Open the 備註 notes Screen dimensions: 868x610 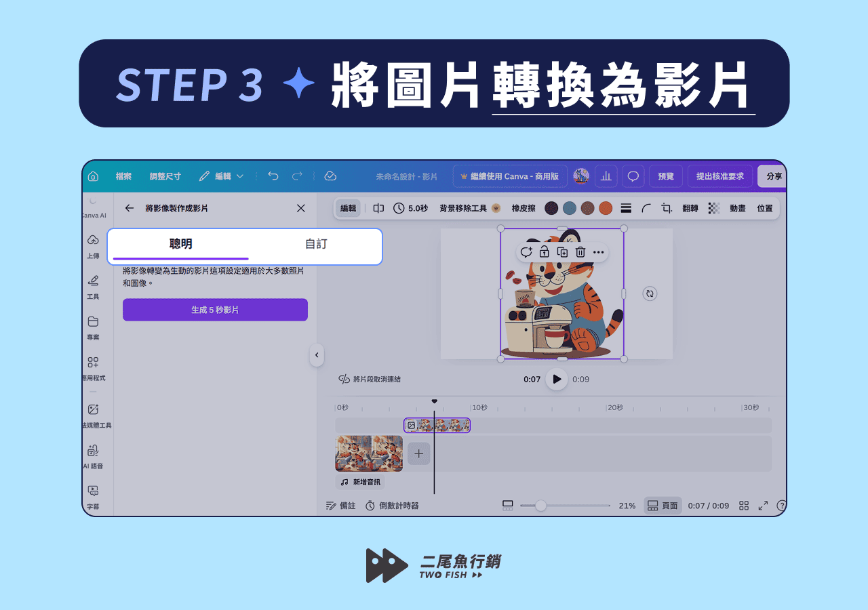(340, 506)
